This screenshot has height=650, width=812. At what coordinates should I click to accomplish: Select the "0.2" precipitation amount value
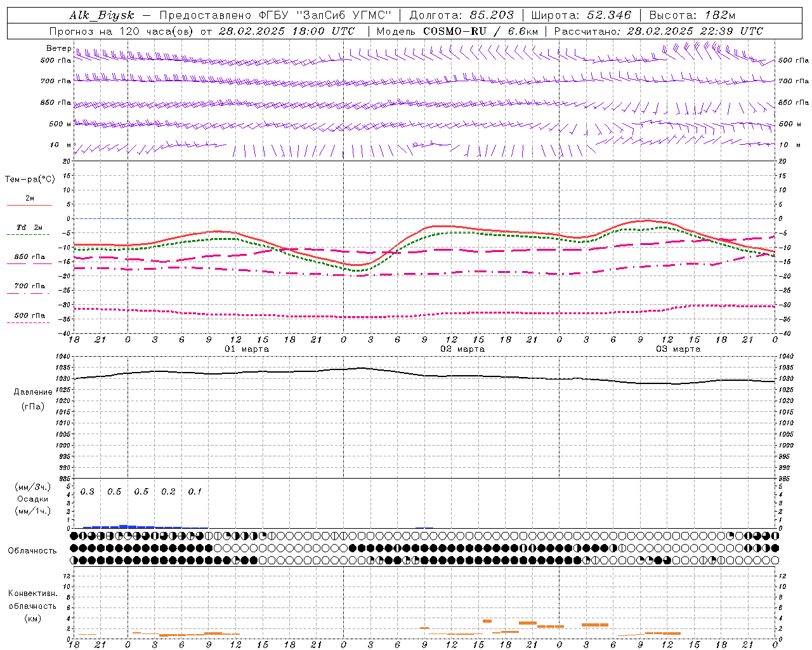[x=168, y=492]
